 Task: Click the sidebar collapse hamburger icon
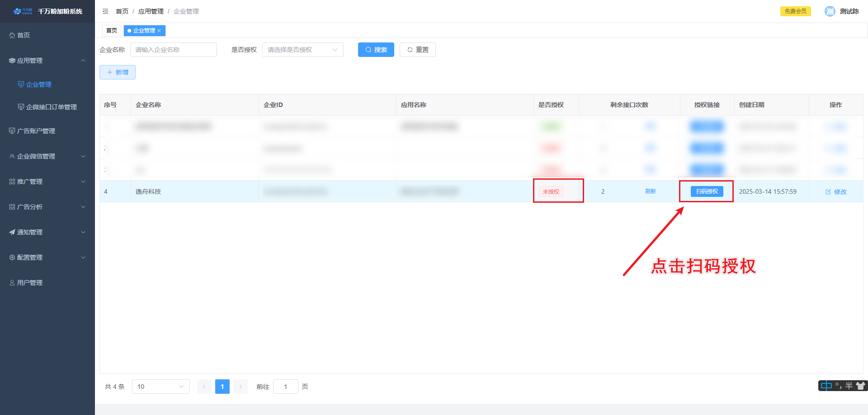tap(105, 11)
